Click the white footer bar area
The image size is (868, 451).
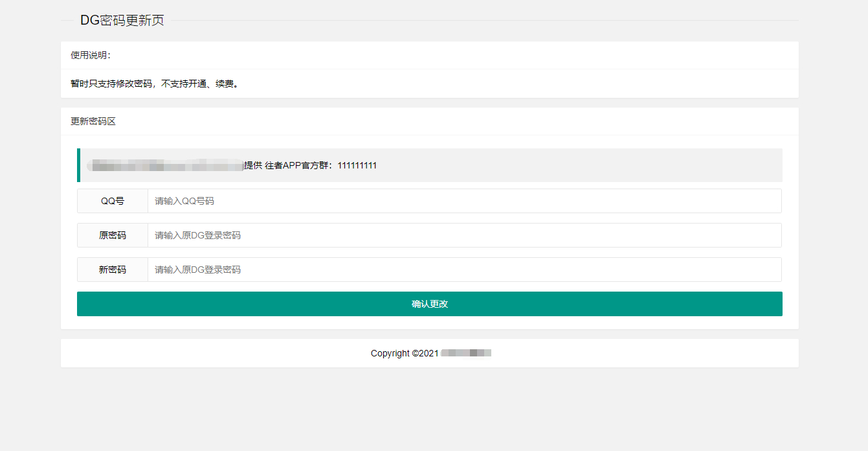[429, 353]
